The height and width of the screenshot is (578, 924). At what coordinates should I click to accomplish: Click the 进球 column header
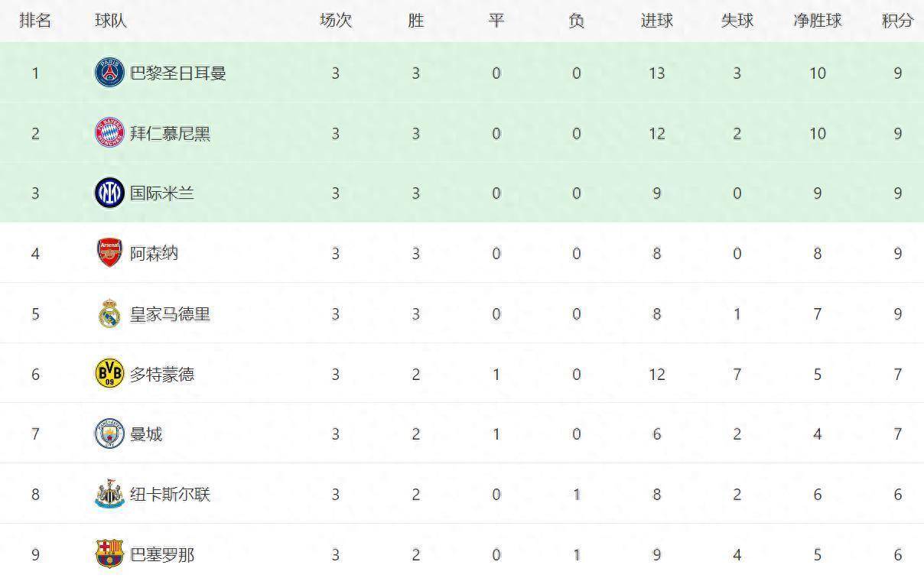point(656,21)
